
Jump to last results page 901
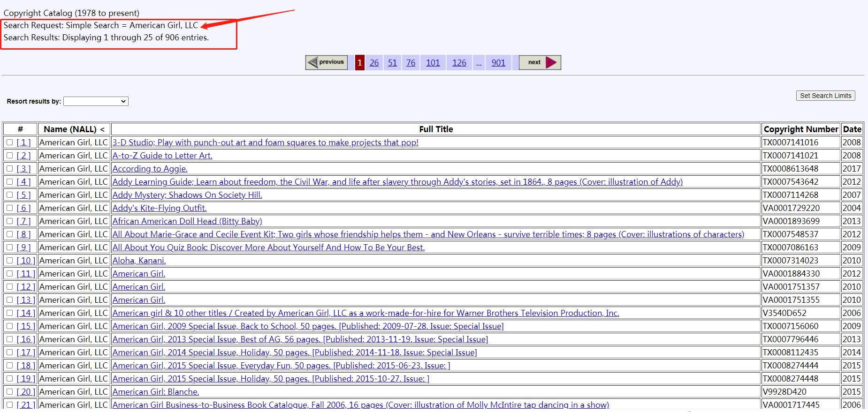(x=498, y=63)
